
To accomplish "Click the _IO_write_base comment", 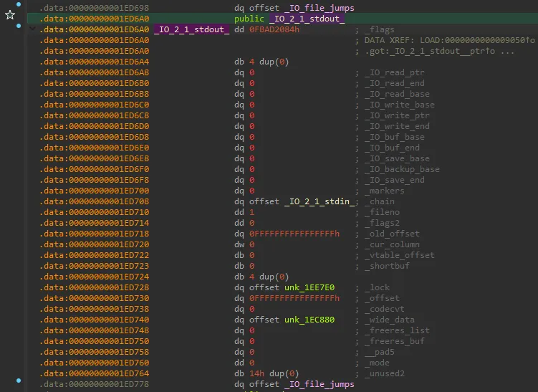I will point(400,105).
